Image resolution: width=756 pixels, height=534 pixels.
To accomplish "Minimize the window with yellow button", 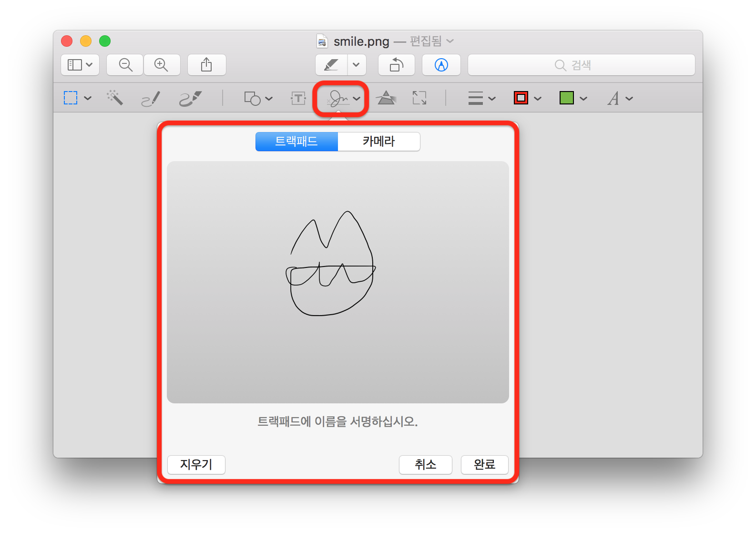I will (86, 41).
